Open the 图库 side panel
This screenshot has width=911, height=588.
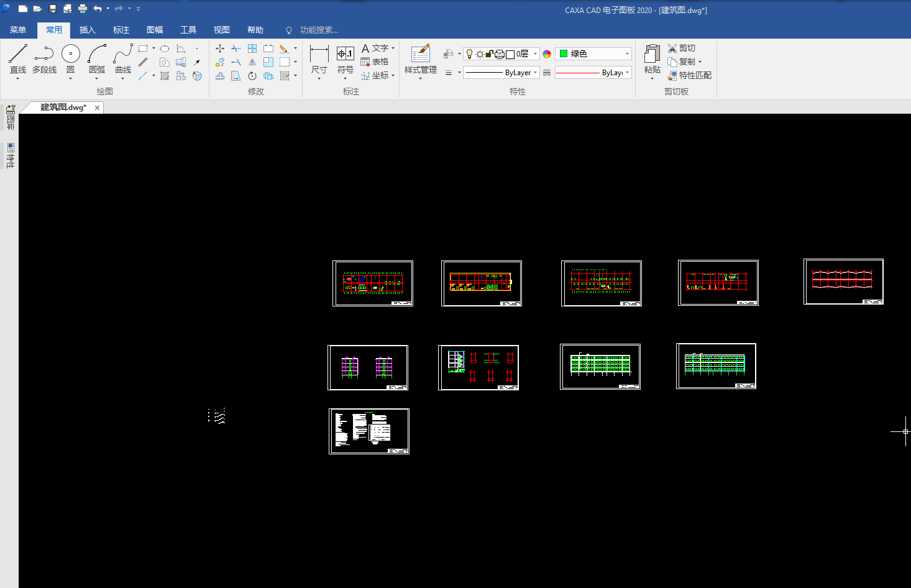11,117
